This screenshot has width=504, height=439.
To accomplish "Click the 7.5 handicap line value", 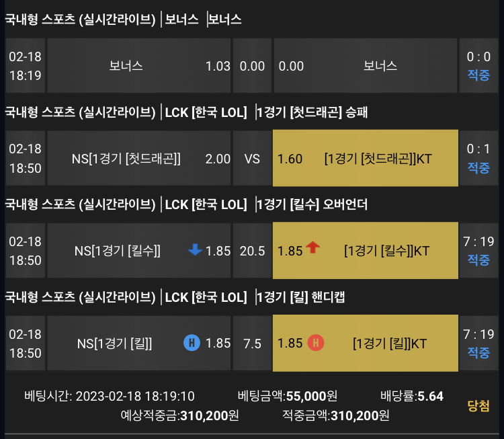I will (x=252, y=344).
